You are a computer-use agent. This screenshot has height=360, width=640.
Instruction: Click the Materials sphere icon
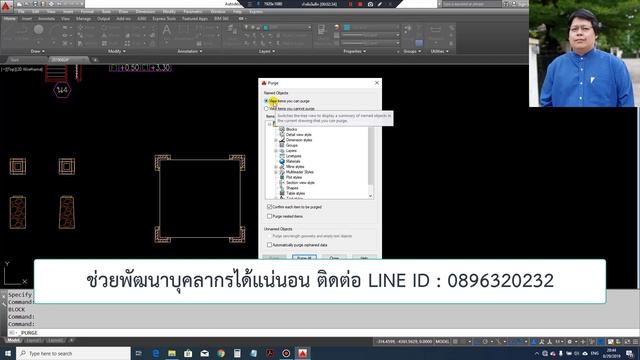282,161
